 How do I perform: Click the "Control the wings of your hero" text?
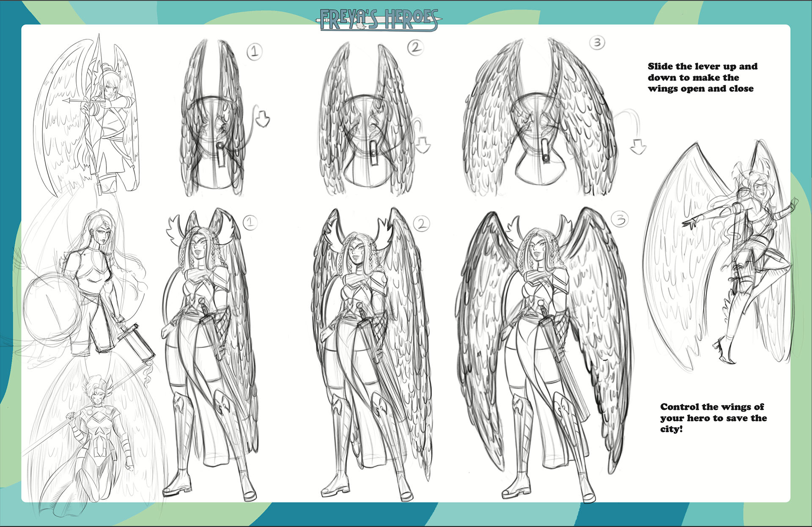coord(713,417)
